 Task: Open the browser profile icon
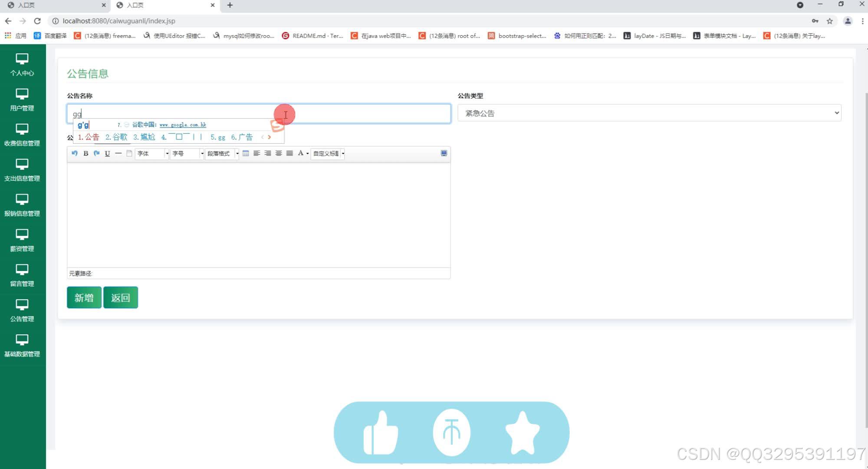tap(848, 21)
